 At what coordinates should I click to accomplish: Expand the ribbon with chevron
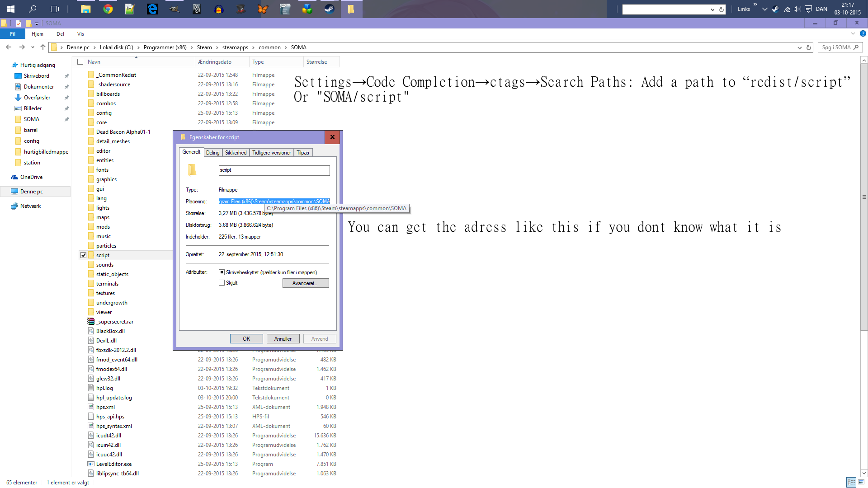coord(853,34)
